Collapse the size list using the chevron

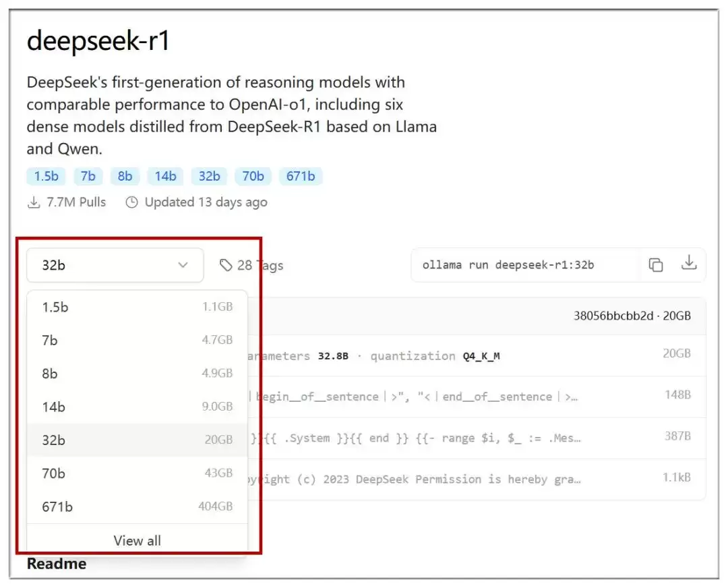coord(183,265)
